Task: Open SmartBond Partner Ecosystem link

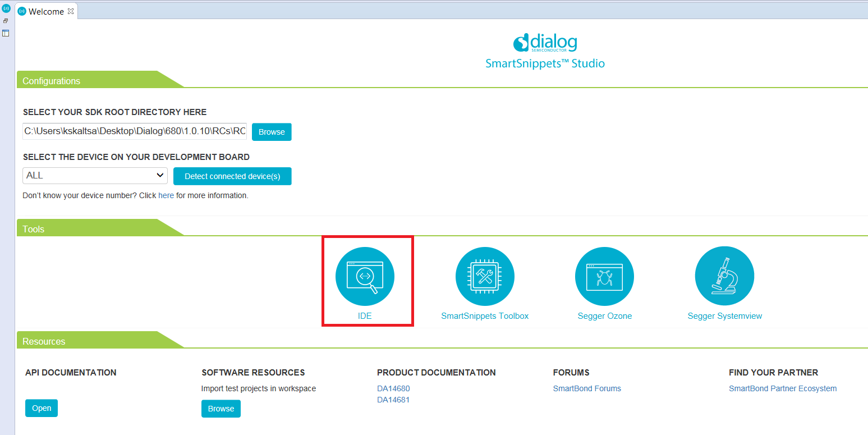Action: (783, 388)
